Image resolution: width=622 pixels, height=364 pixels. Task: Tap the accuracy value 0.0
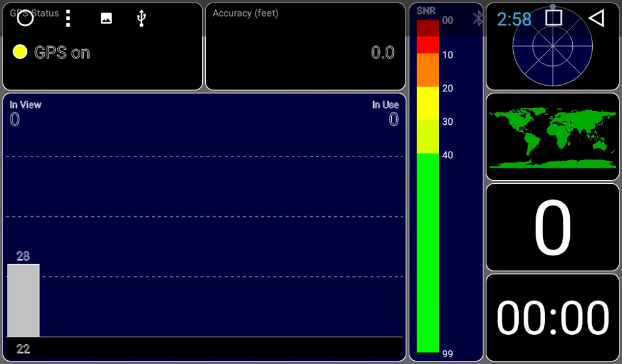[x=383, y=53]
